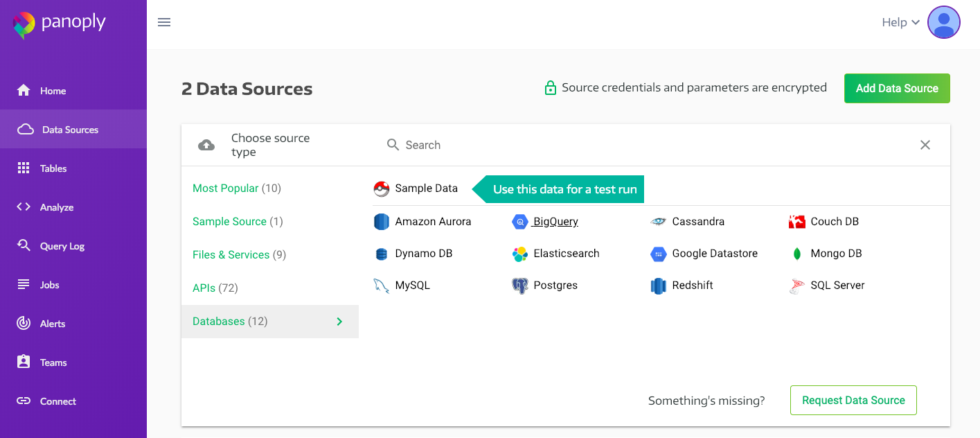Click the BigQuery hexagon icon

click(x=520, y=222)
